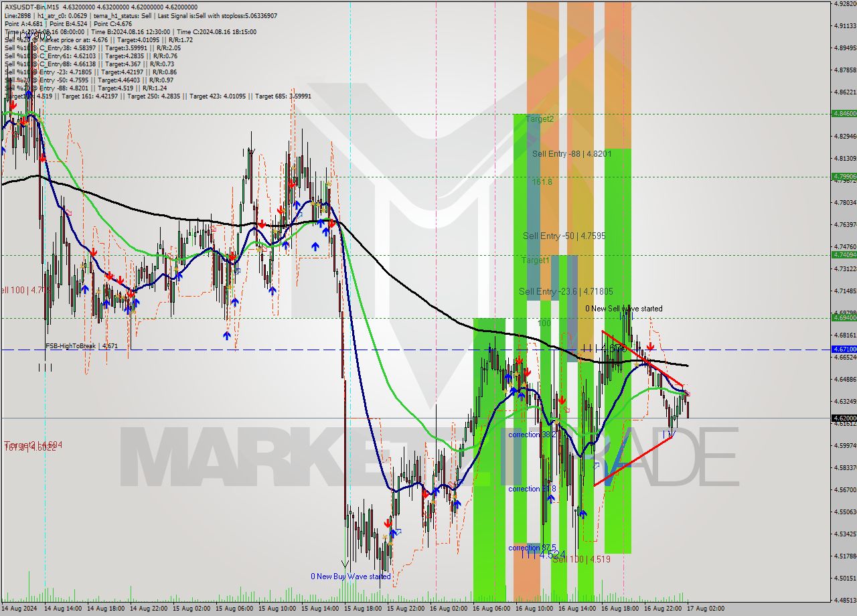
Task: Click the green 'Target2' chart label
Action: (540, 119)
